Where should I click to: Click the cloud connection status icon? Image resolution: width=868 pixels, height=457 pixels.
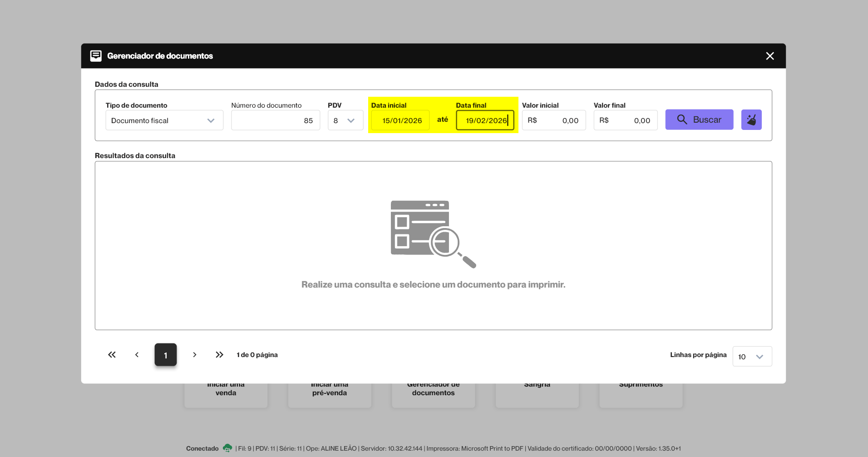(x=227, y=448)
